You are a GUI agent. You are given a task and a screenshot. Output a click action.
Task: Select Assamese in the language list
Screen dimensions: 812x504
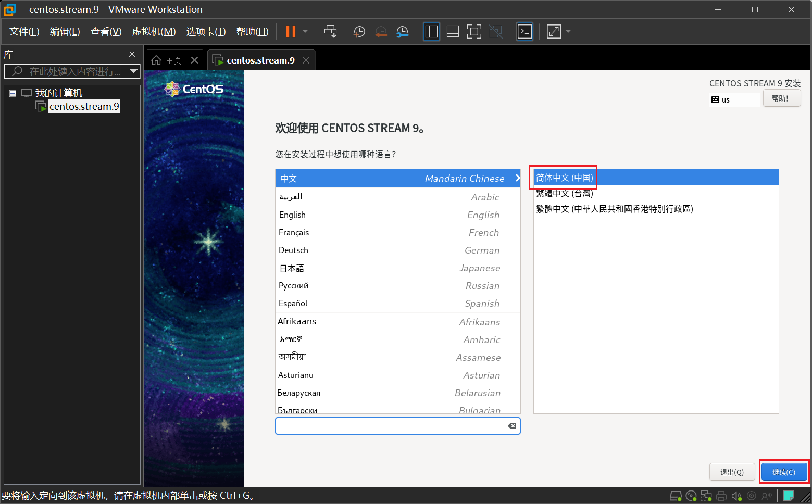(398, 357)
